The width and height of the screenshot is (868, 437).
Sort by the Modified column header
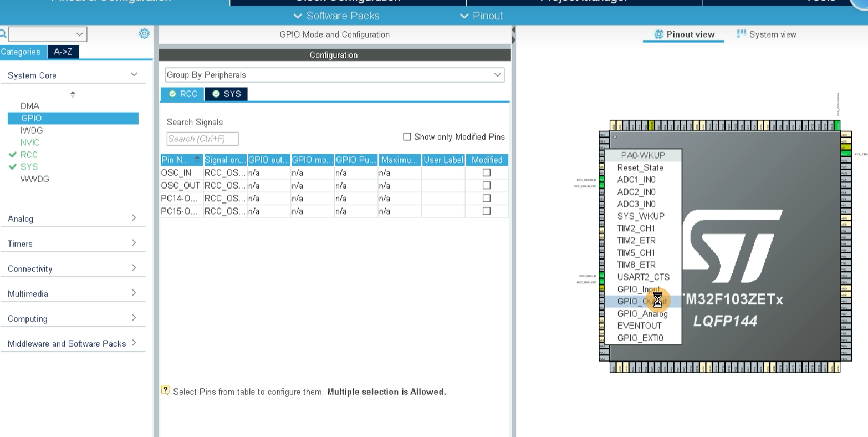(487, 160)
